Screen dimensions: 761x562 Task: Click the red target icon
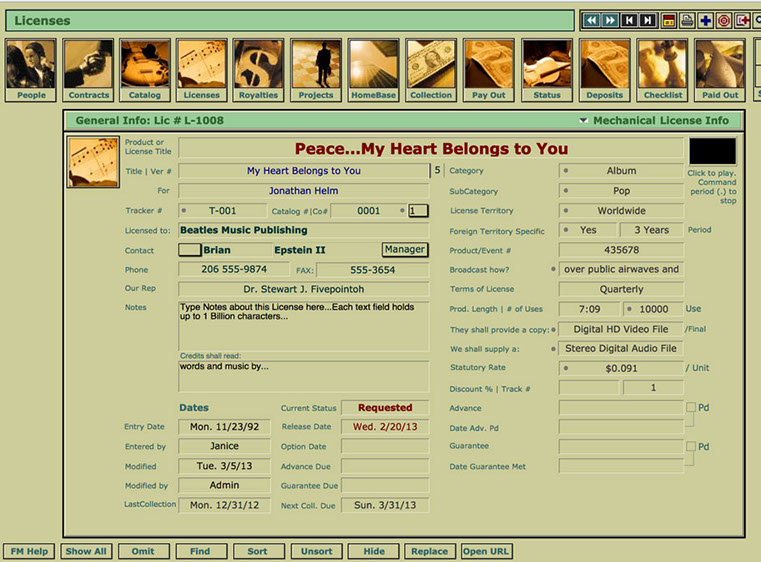[724, 20]
